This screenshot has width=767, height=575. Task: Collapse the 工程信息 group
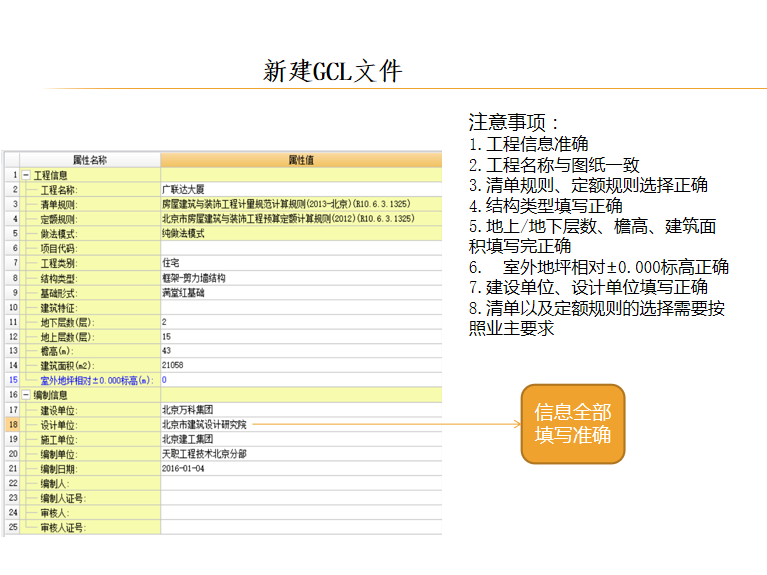click(26, 175)
